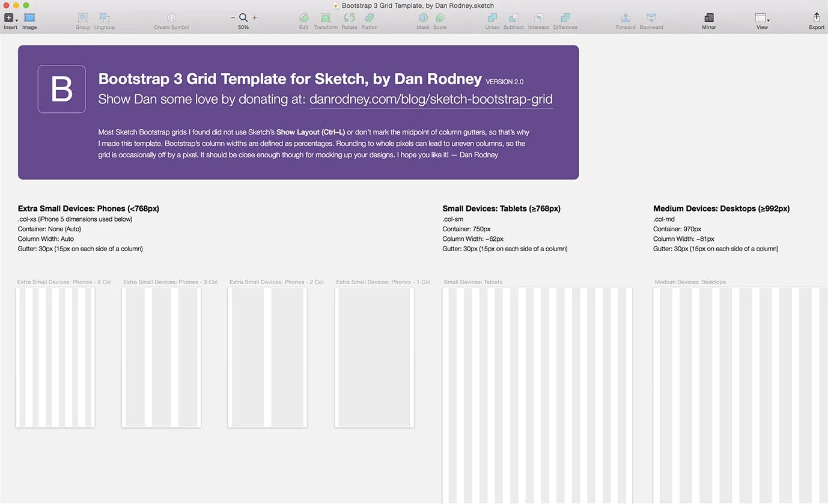This screenshot has width=828, height=504.
Task: Click the 3 column phone grid artboard
Action: point(161,357)
